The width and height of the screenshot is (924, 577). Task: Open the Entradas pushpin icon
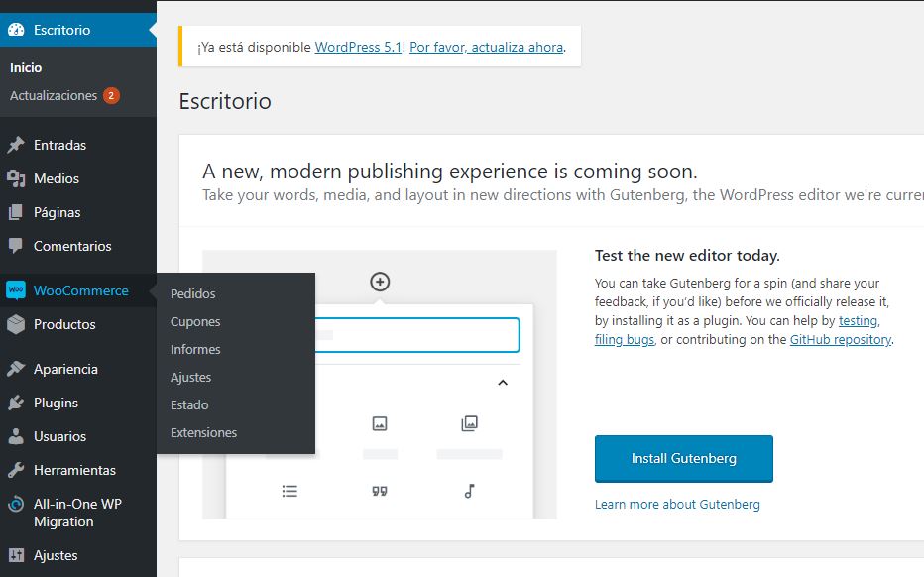(x=16, y=145)
